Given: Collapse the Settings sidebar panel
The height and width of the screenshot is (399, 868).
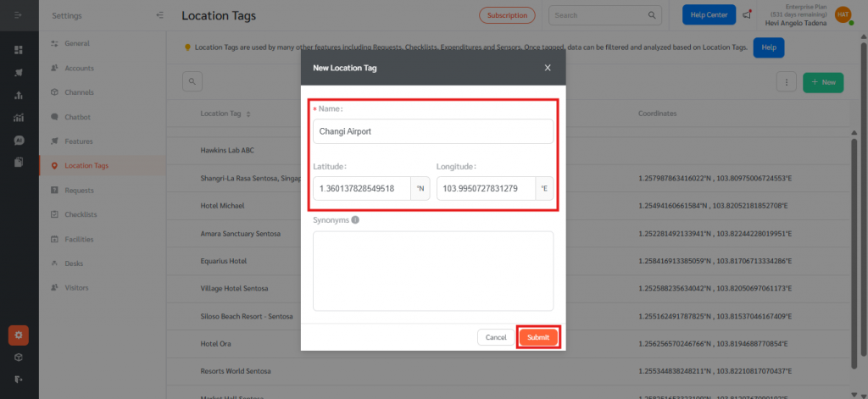Looking at the screenshot, I should [x=160, y=15].
